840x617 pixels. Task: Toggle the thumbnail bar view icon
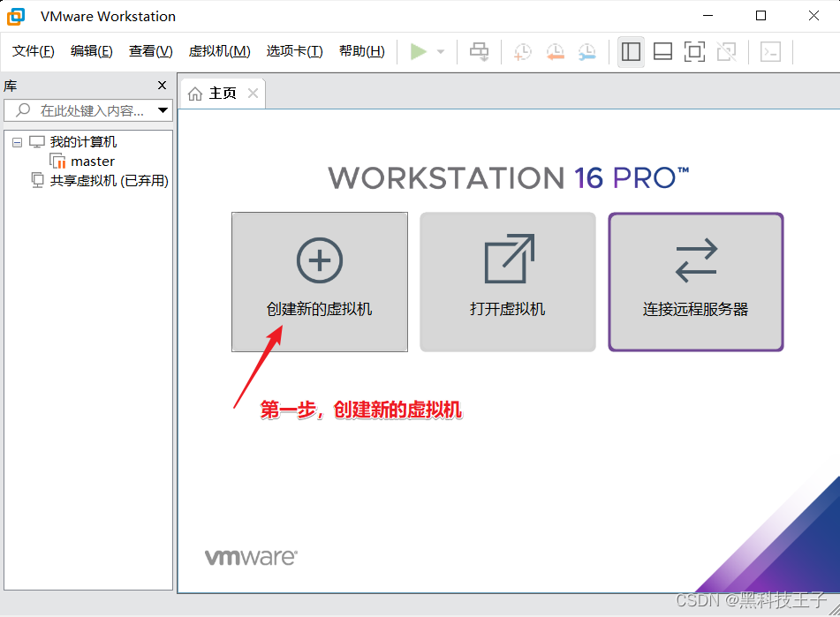pyautogui.click(x=662, y=52)
